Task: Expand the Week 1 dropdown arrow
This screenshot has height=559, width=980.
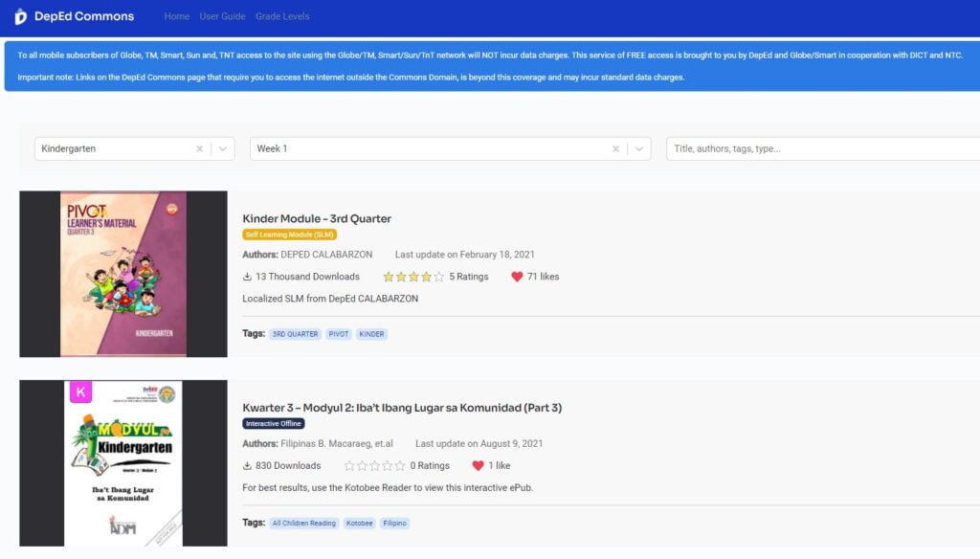Action: (638, 148)
